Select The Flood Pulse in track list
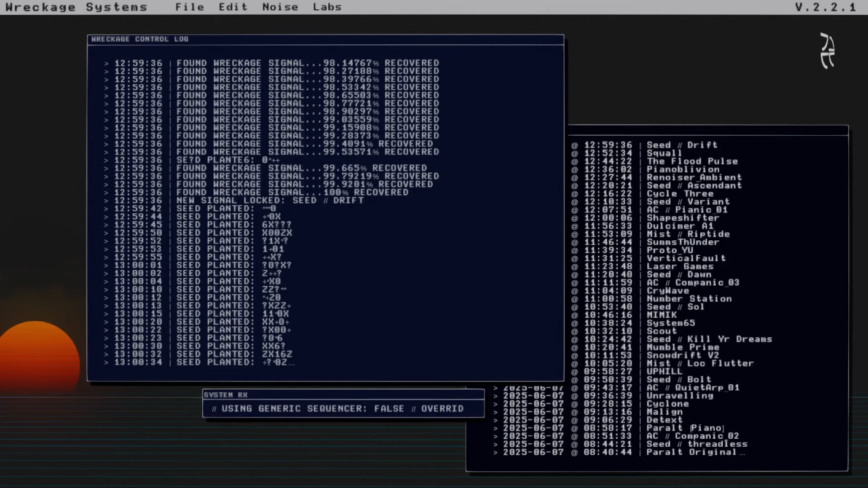 tap(692, 161)
